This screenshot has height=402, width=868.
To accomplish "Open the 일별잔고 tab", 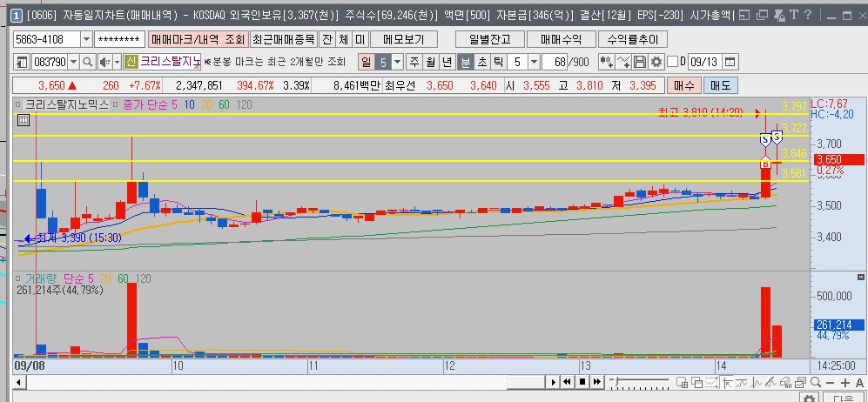I will [489, 39].
